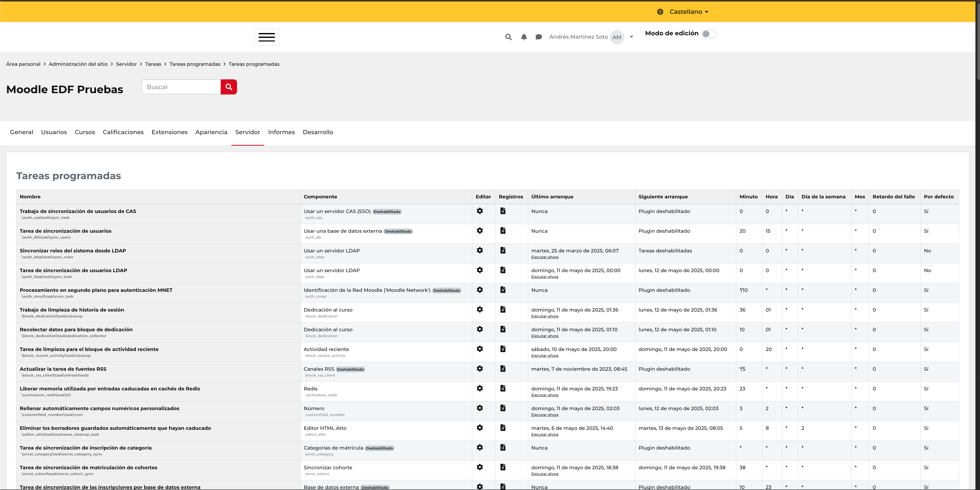Edit the enrol category sync task
980x490 pixels.
coord(480,448)
